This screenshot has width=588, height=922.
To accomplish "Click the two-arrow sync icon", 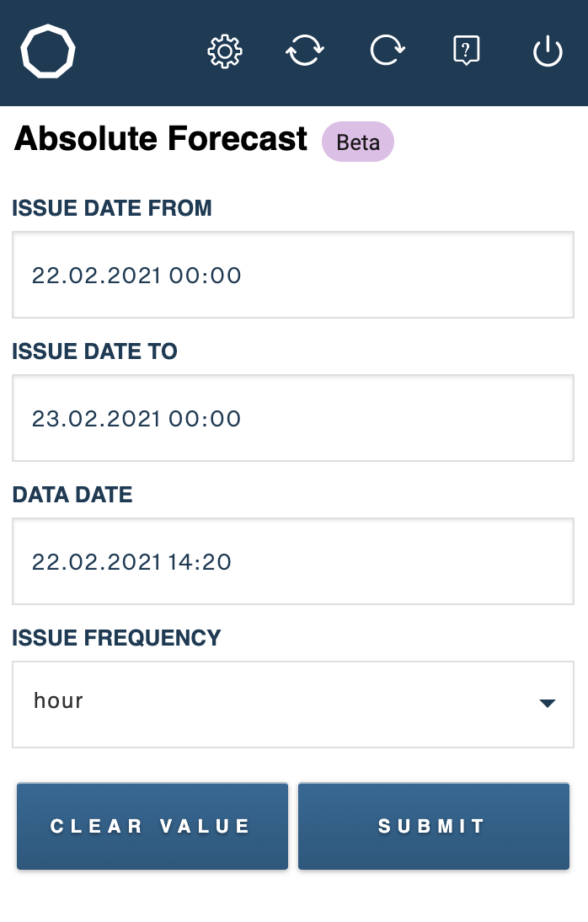I will pos(305,51).
